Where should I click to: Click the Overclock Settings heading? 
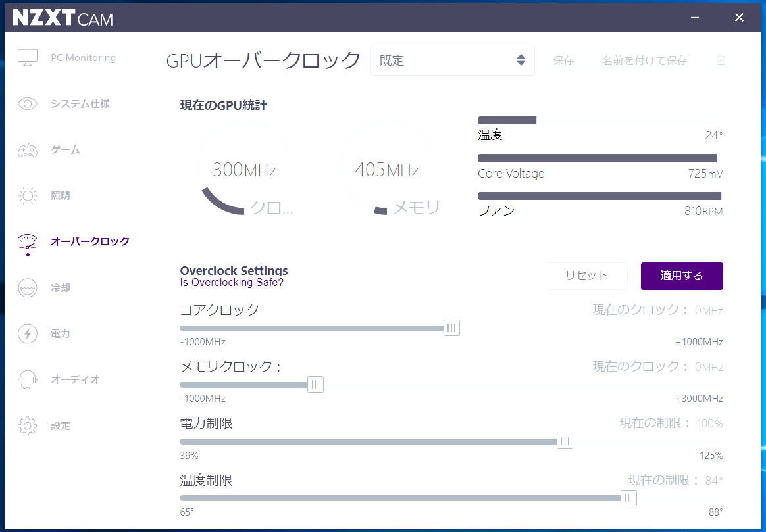tap(234, 270)
